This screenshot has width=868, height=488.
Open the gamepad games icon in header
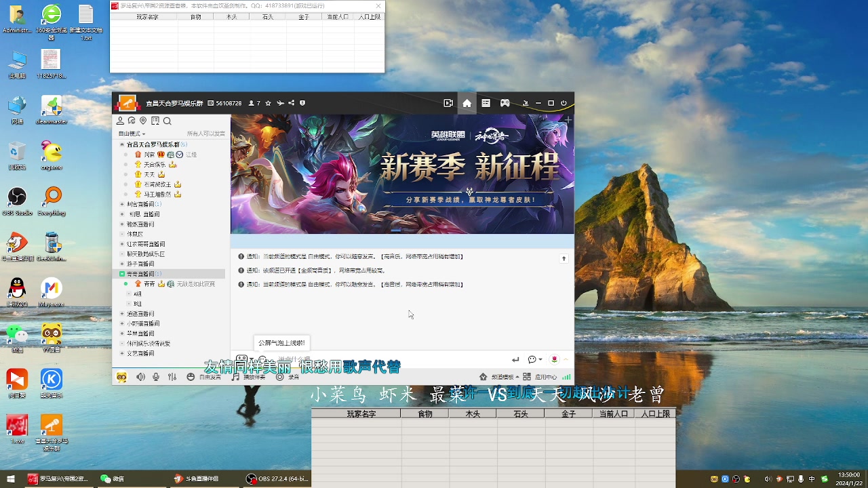[x=505, y=103]
